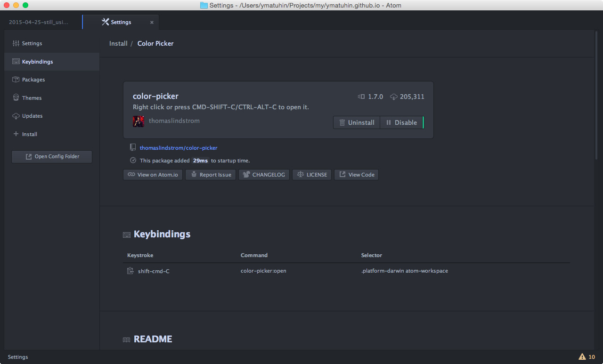Click View on Atom.io button
Viewport: 603px width, 364px height.
153,175
